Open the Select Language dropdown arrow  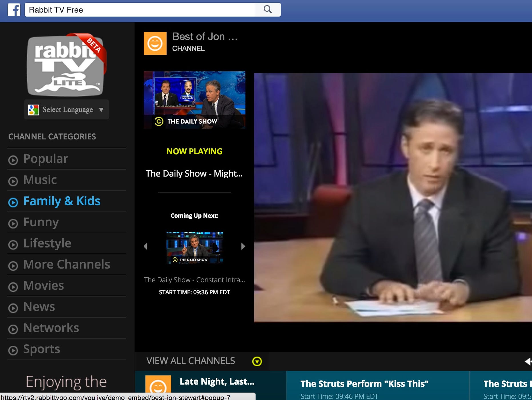(x=101, y=109)
